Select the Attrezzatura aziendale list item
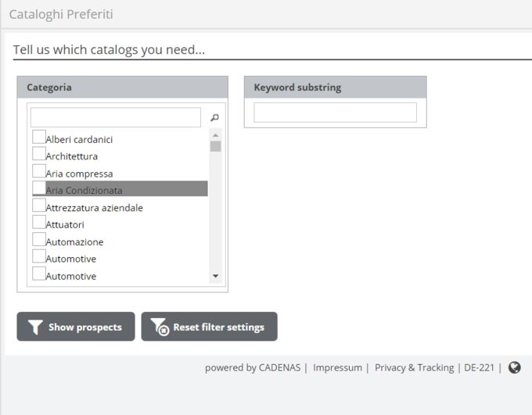Viewport: 532px width, 415px height. point(94,208)
